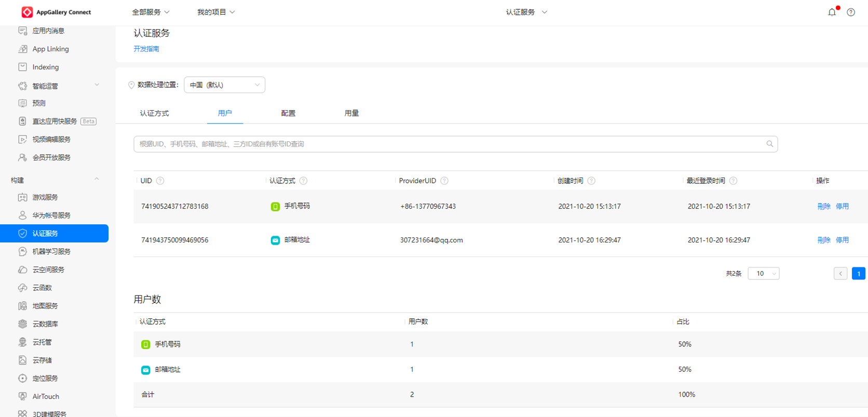Click the 最近登录时间 column help icon
The height and width of the screenshot is (417, 868).
(733, 181)
